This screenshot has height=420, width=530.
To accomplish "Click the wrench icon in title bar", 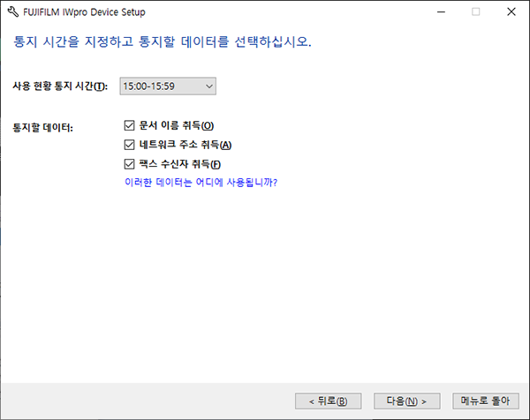I will (13, 11).
